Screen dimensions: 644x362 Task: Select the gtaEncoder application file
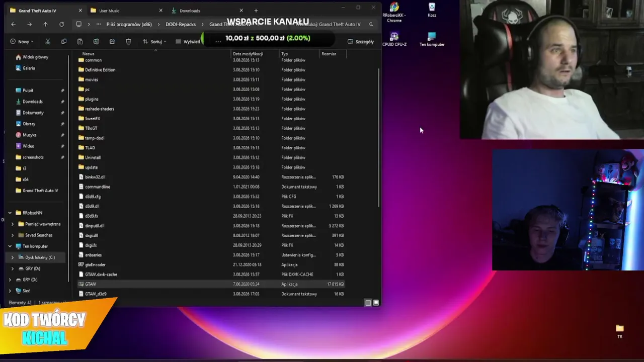[x=95, y=264]
